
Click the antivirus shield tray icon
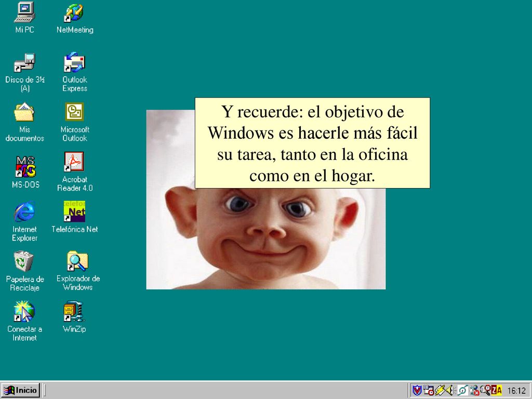coord(417,390)
